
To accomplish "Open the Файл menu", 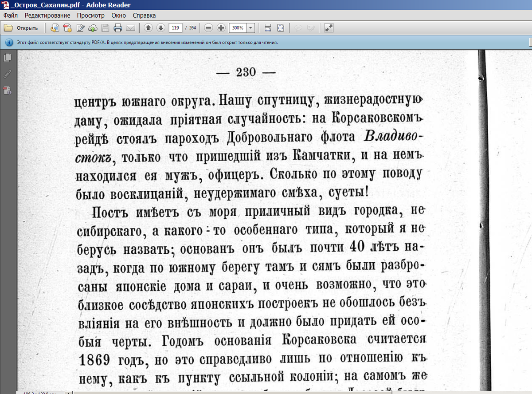I will click(10, 15).
